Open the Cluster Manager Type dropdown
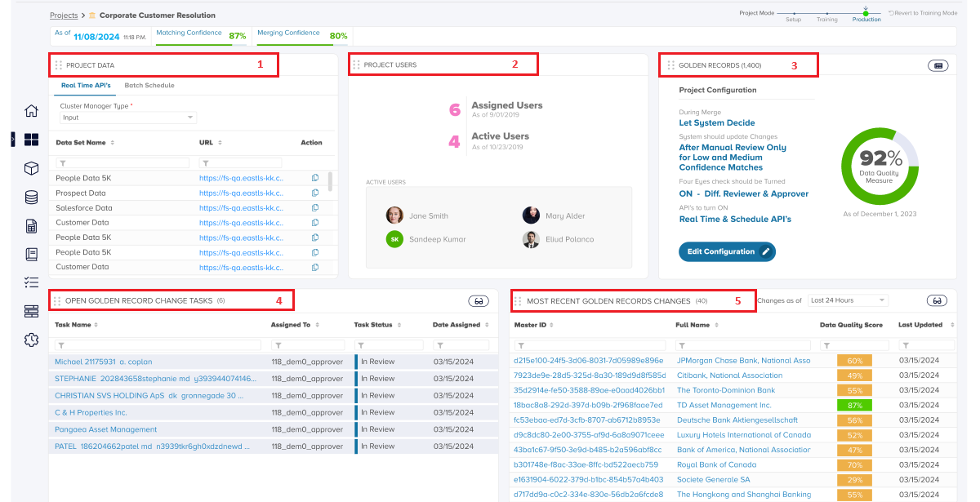This screenshot has width=980, height=502. (128, 118)
